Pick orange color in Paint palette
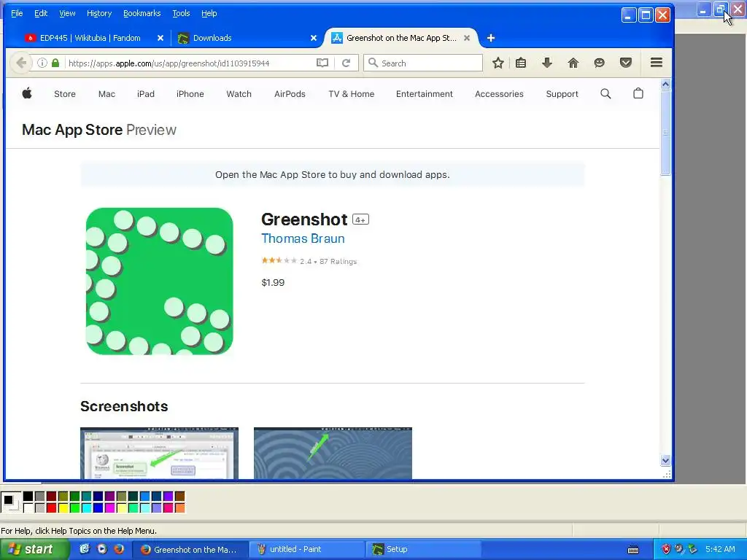This screenshot has height=560, width=747. (179, 508)
